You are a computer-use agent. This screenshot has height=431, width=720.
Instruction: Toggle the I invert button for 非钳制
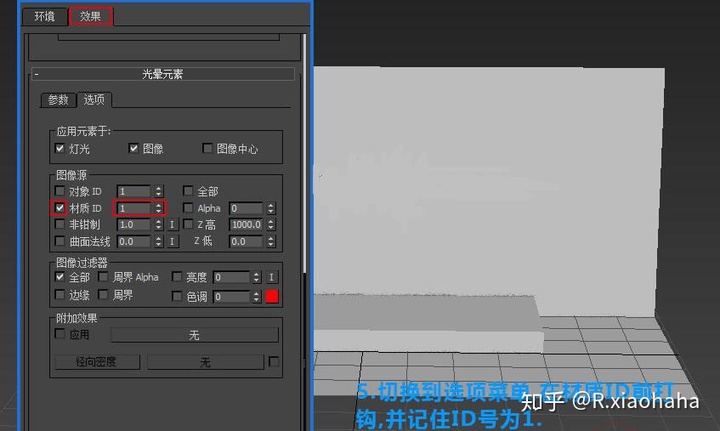point(172,225)
